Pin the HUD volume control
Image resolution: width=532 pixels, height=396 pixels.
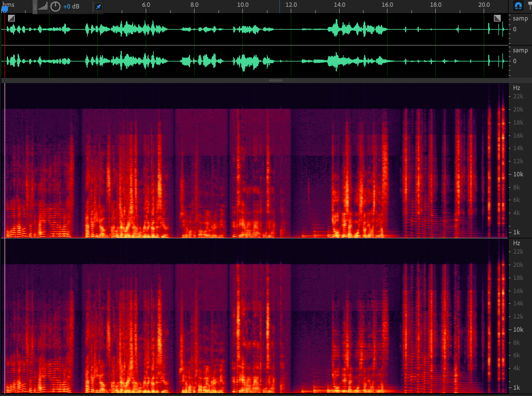pyautogui.click(x=98, y=6)
